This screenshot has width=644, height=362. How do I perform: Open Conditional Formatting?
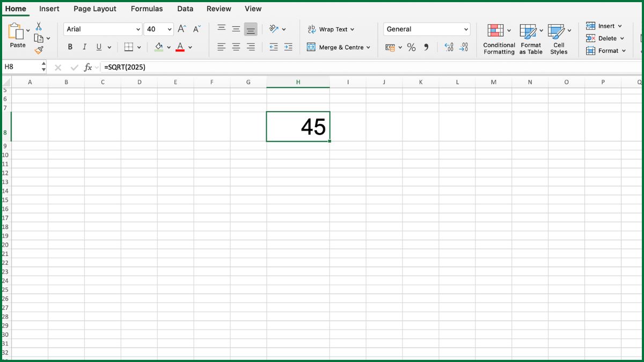click(x=498, y=39)
